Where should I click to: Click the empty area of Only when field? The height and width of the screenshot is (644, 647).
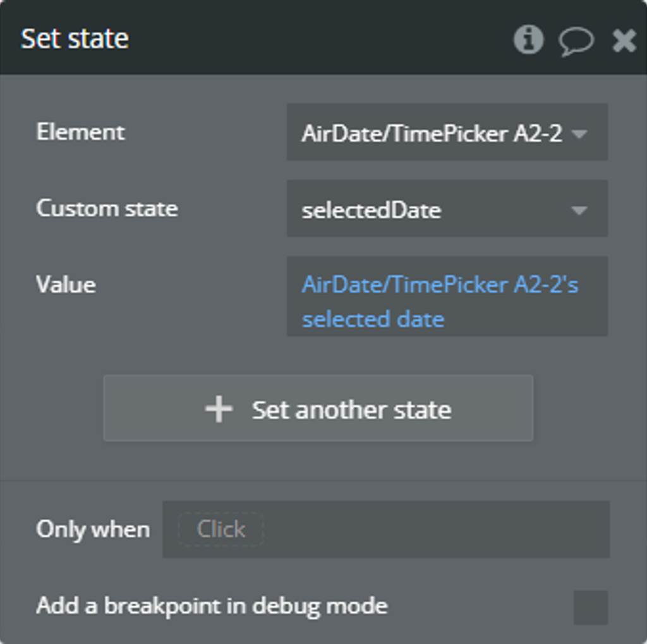[436, 529]
